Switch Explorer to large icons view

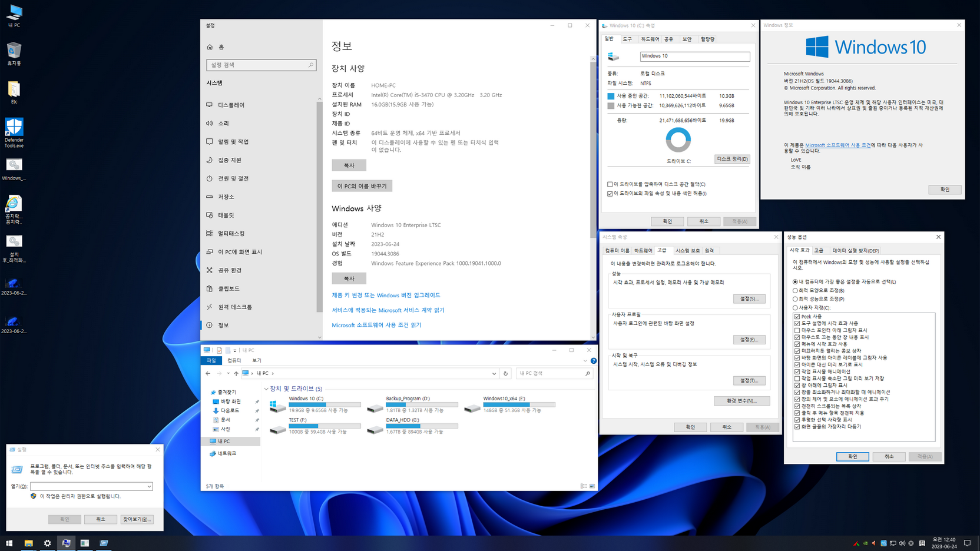[x=592, y=486]
